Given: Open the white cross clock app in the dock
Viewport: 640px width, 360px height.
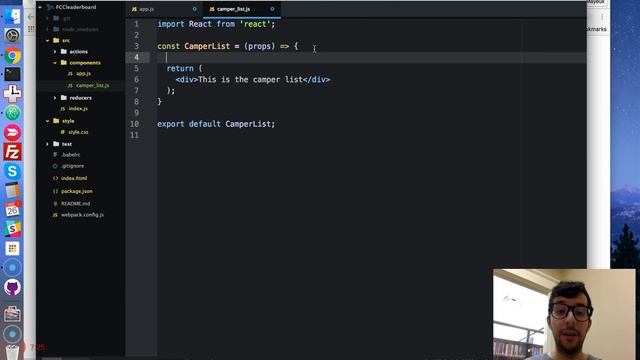Looking at the screenshot, I should coord(12,93).
